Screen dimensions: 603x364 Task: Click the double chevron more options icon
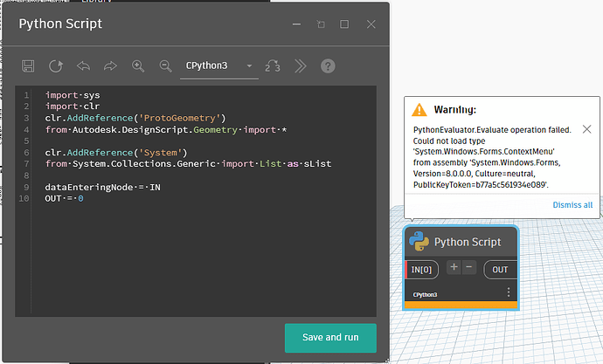pos(301,66)
